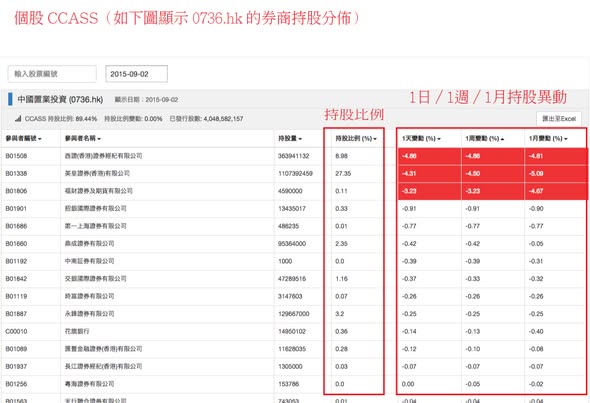590x403 pixels.
Task: Select participant ID B01256
Action: click(16, 384)
